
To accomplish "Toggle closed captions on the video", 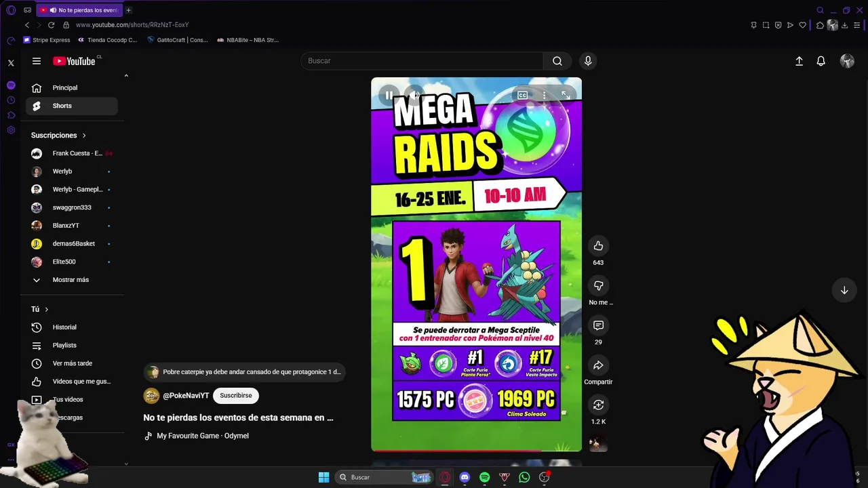I will tap(522, 96).
